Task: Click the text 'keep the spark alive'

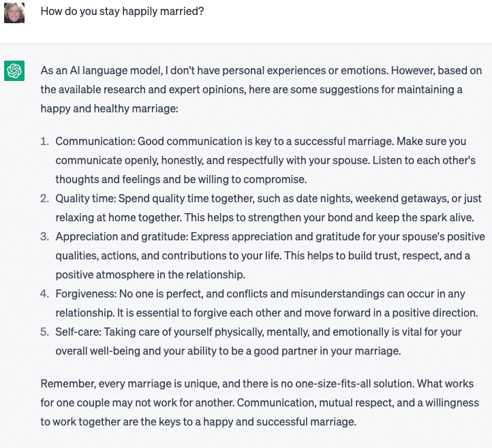Action: 425,218
